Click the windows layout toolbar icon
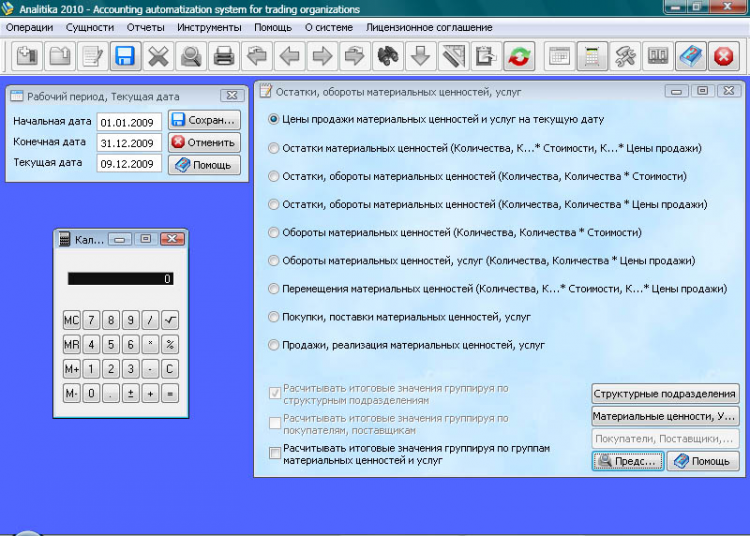 [657, 56]
